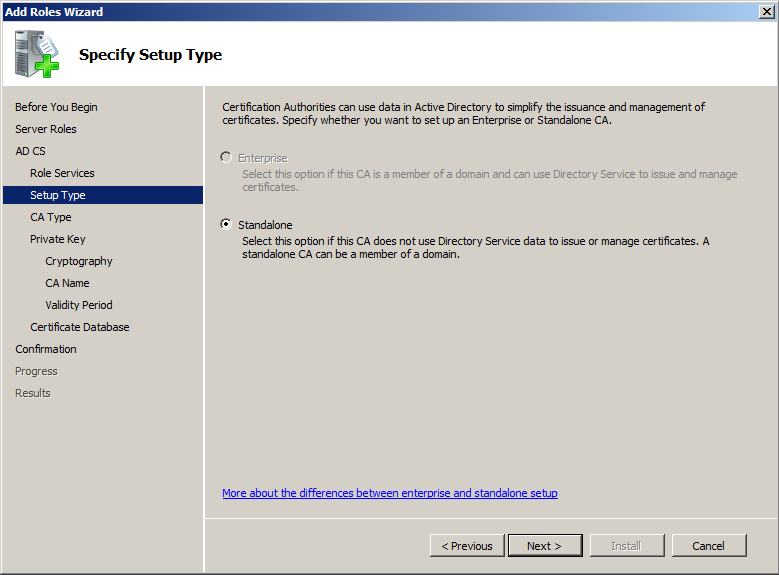Select the Standalone radio button
This screenshot has height=575, width=779.
click(x=226, y=225)
